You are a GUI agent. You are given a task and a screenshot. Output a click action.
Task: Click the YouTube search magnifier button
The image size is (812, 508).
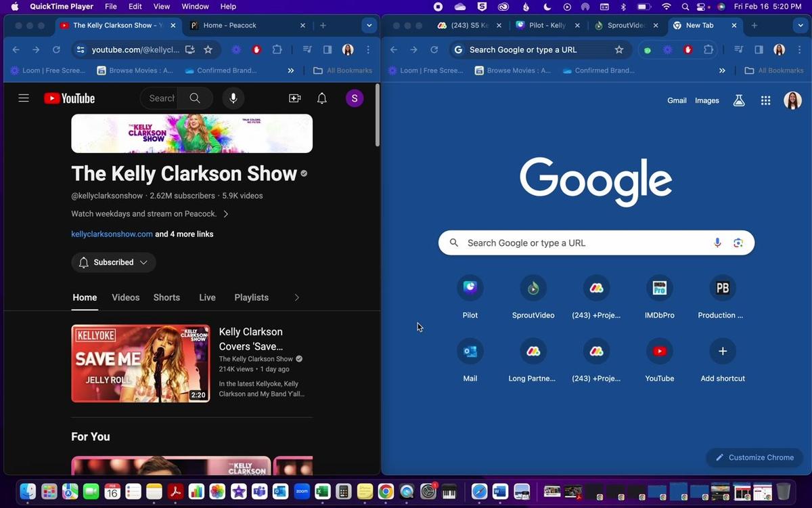(x=195, y=98)
